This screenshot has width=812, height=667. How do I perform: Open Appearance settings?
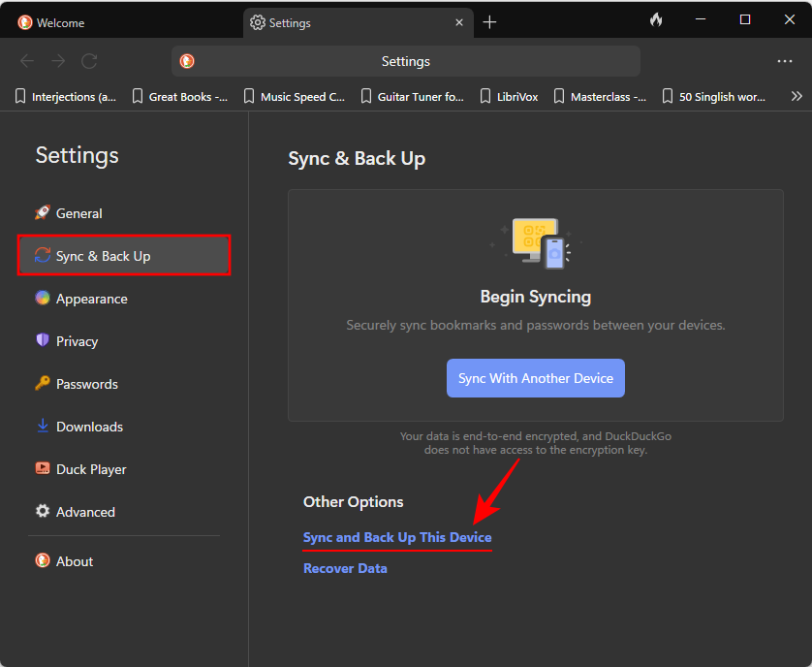[x=124, y=299]
